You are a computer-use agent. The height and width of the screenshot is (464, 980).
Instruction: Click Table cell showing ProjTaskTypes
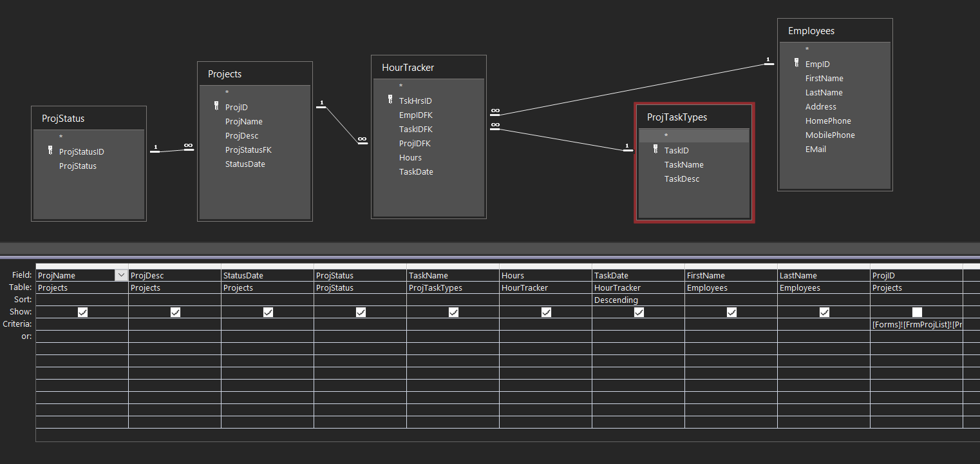tap(453, 287)
